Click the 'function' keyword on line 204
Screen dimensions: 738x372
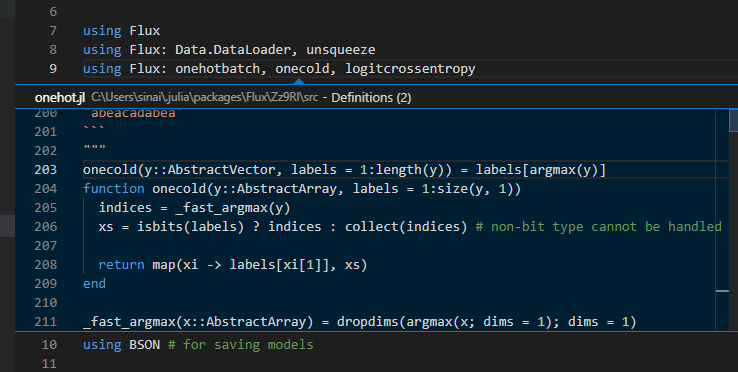tap(114, 188)
